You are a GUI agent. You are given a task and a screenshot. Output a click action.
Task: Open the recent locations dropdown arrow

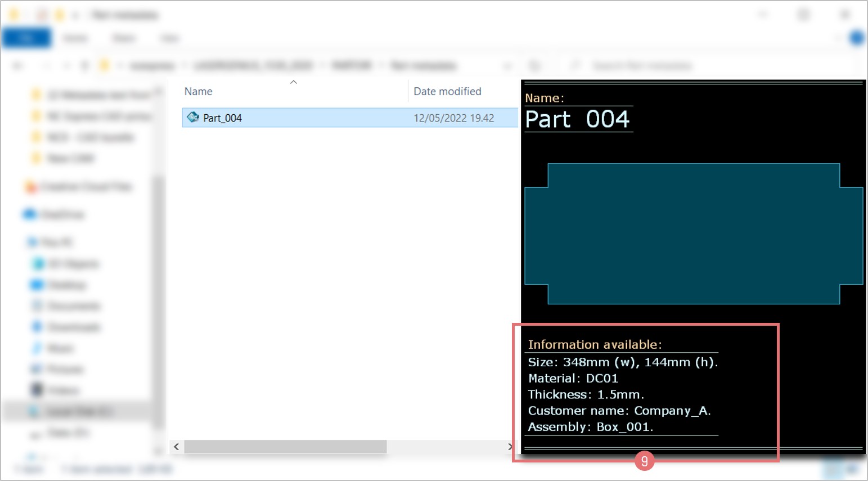pyautogui.click(x=66, y=66)
